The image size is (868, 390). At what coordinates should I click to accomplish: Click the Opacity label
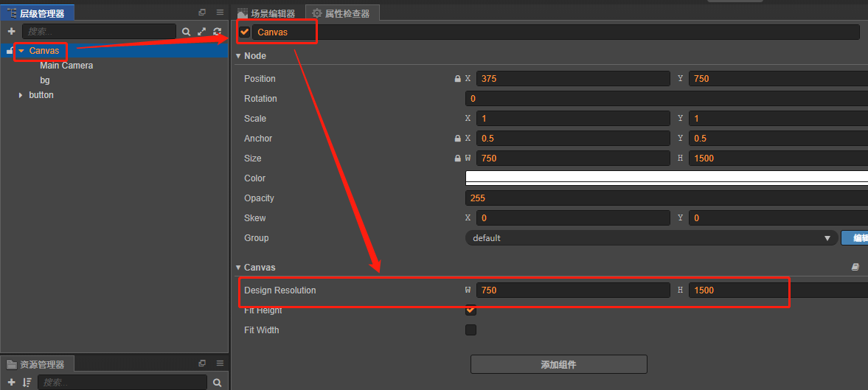tap(259, 198)
